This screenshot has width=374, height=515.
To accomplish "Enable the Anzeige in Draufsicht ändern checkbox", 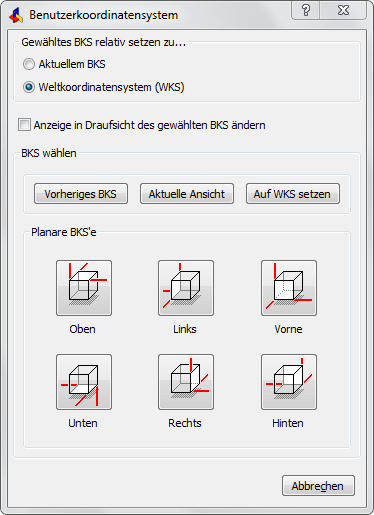I will [x=24, y=125].
